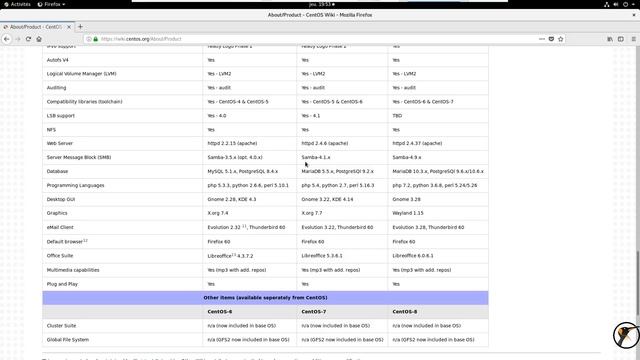Close the About/Product tab
The width and height of the screenshot is (640, 360).
click(x=69, y=27)
